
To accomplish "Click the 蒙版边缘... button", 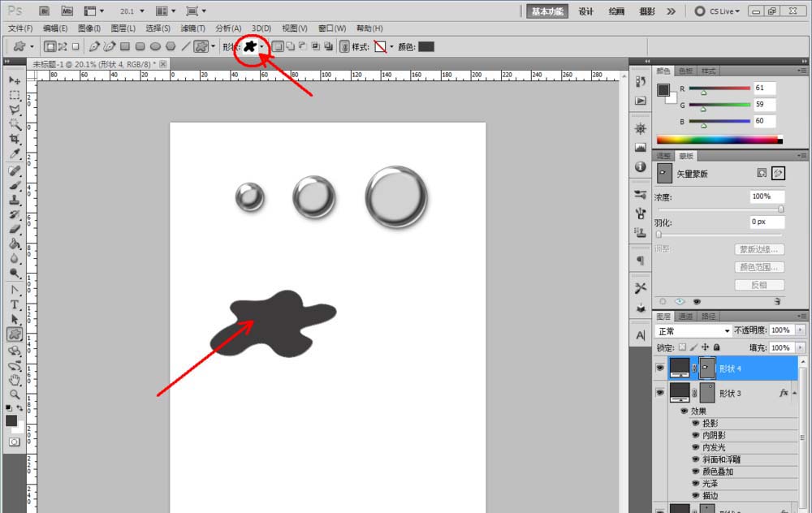I will [x=759, y=249].
